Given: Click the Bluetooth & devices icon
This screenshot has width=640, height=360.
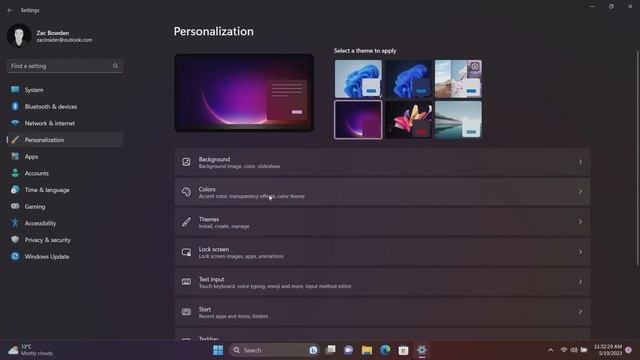Looking at the screenshot, I should [x=15, y=106].
